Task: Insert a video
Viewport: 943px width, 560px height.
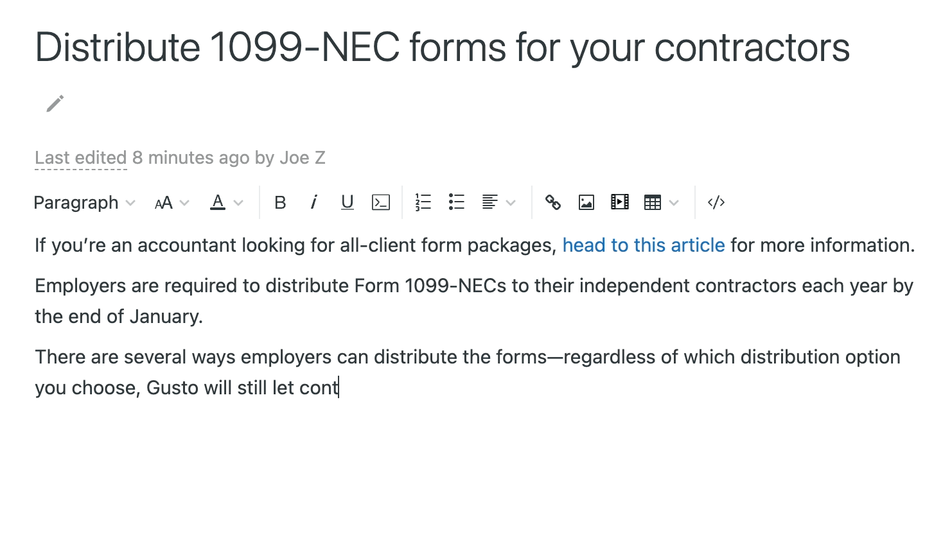Action: click(x=620, y=202)
